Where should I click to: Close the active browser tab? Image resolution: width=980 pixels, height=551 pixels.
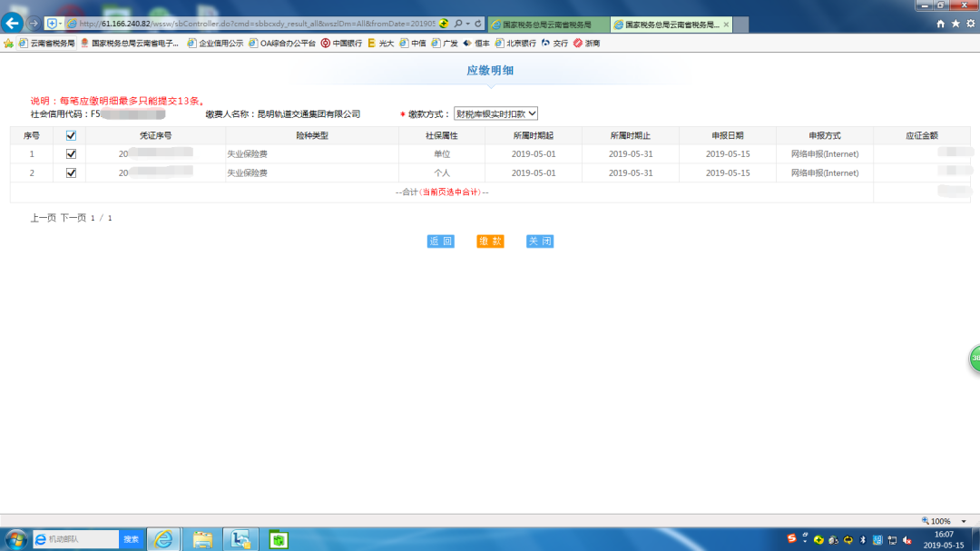point(726,25)
